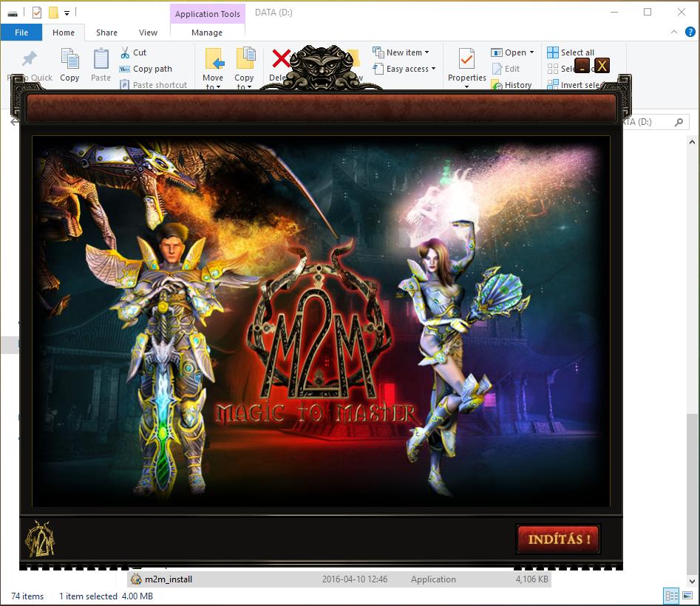Click the Explorer scrollbar up arrow
Image resolution: width=700 pixels, height=606 pixels.
click(692, 143)
